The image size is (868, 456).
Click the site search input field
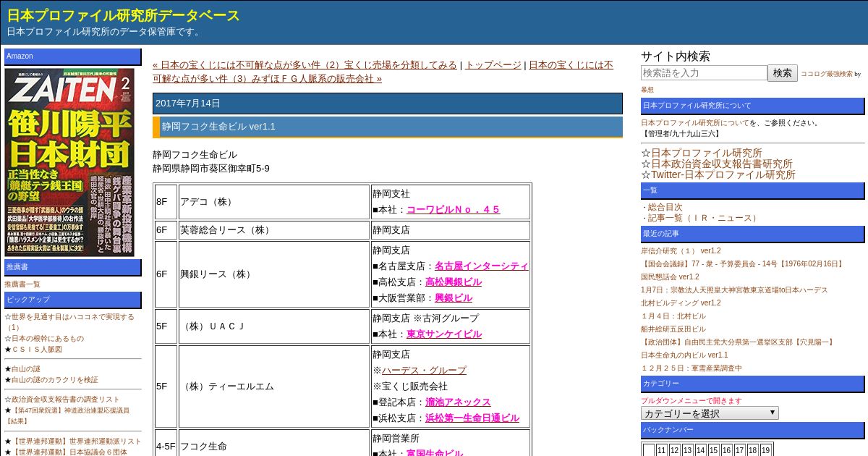click(x=704, y=73)
